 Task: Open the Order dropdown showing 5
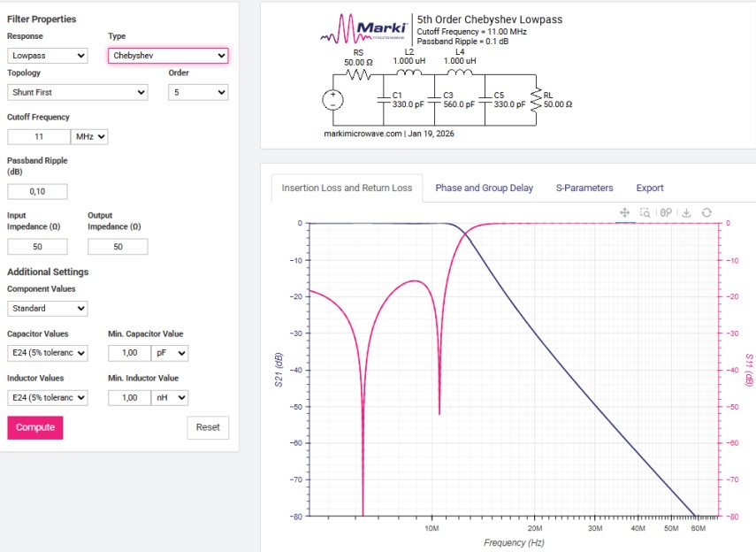(x=198, y=92)
